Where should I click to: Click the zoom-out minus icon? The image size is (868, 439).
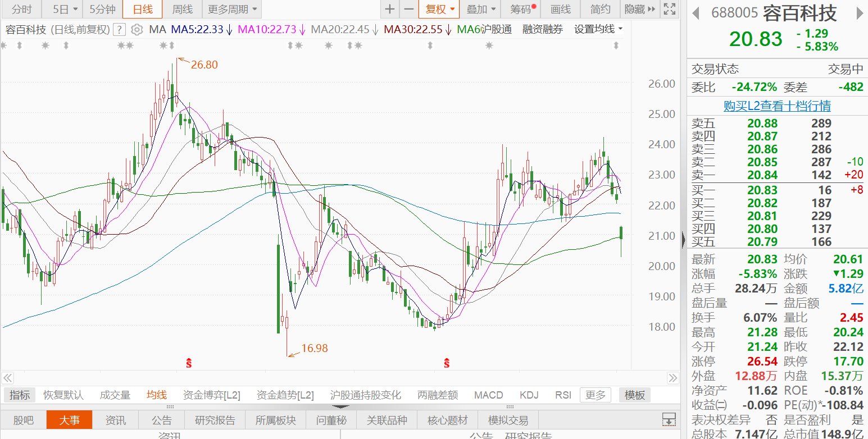pos(409,9)
